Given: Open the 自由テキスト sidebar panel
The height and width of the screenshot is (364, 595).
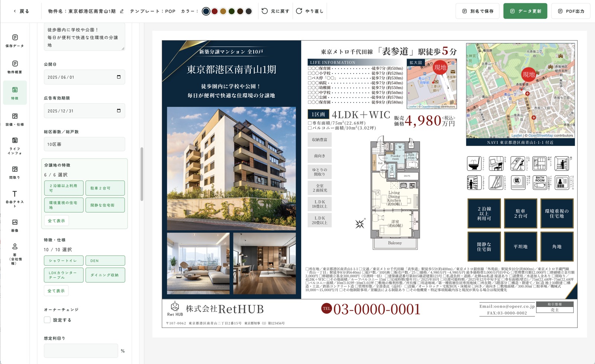Looking at the screenshot, I should pos(15,199).
